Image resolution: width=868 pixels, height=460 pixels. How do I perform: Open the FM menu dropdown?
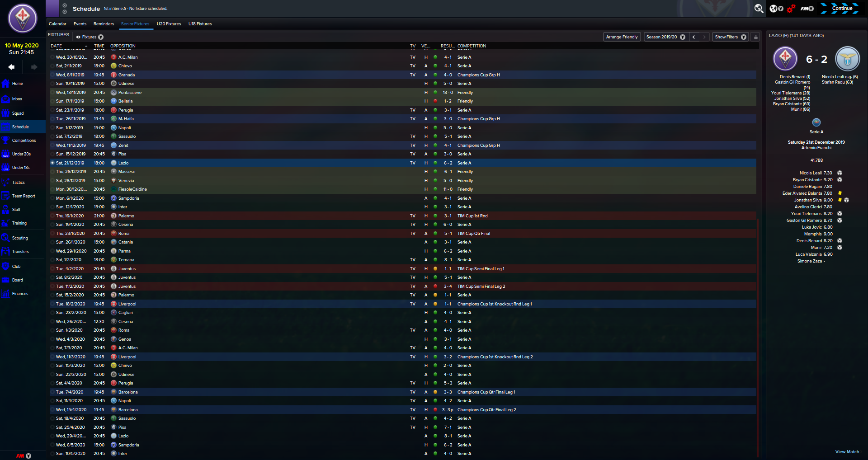click(x=807, y=9)
